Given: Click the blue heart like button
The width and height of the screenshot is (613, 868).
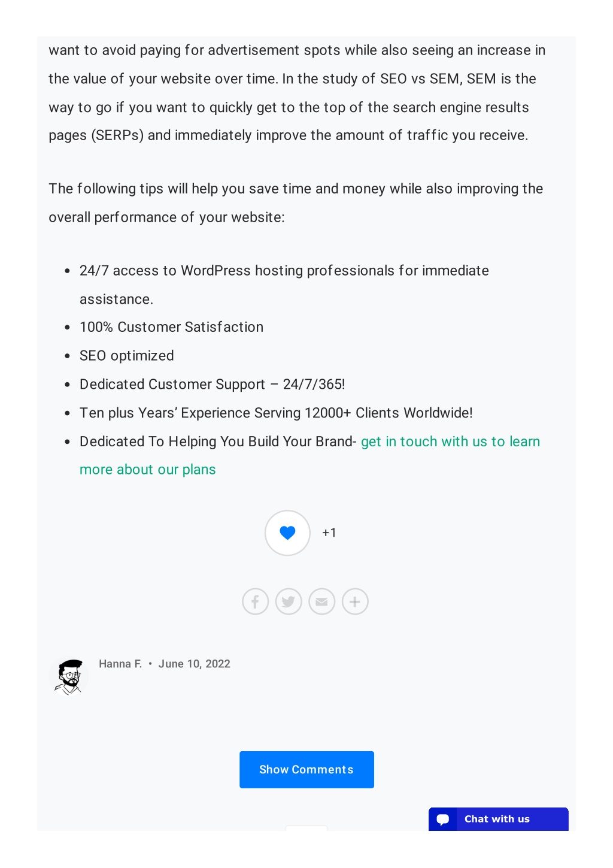Looking at the screenshot, I should tap(287, 533).
